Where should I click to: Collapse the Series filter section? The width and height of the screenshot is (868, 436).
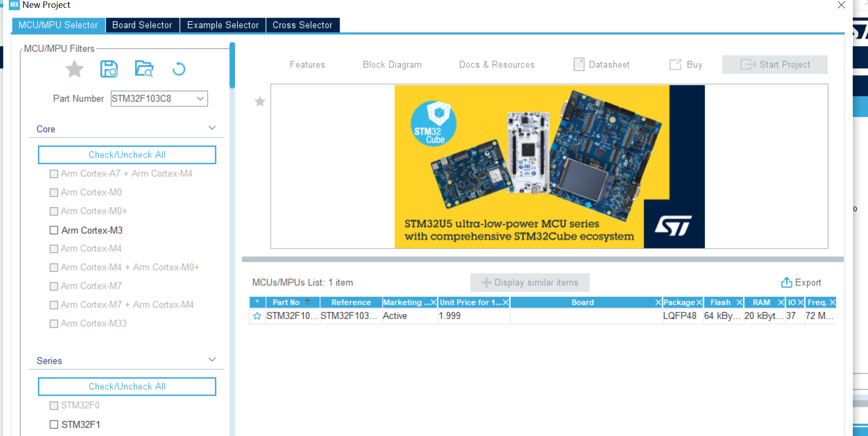coord(212,359)
